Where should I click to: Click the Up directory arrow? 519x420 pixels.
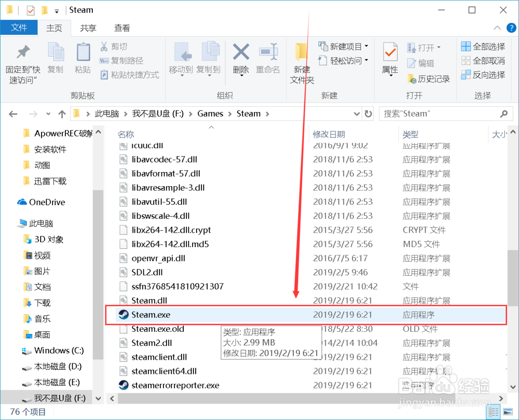coord(62,114)
